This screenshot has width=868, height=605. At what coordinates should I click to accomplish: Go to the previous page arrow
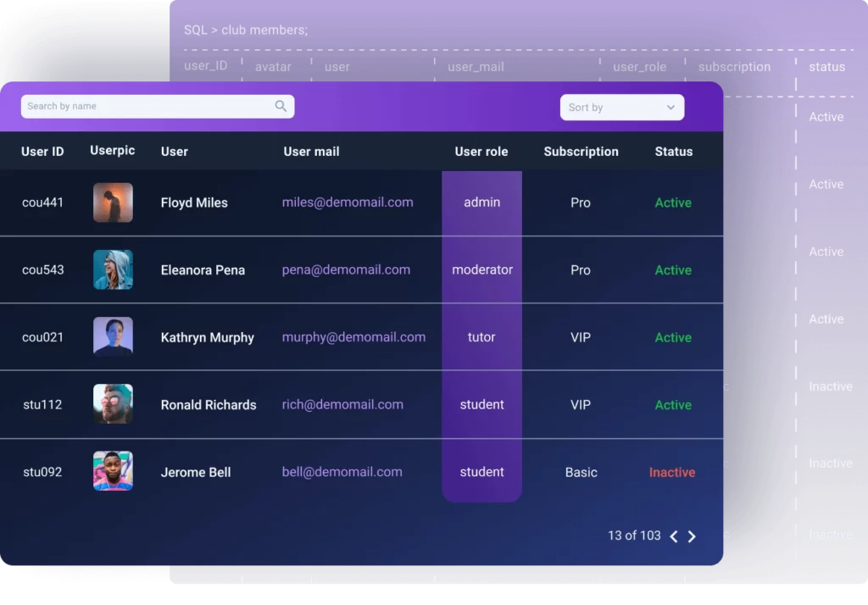(x=674, y=536)
